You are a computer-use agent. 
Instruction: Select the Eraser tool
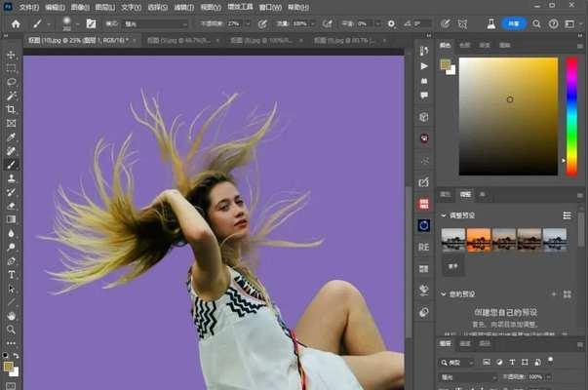pyautogui.click(x=11, y=206)
